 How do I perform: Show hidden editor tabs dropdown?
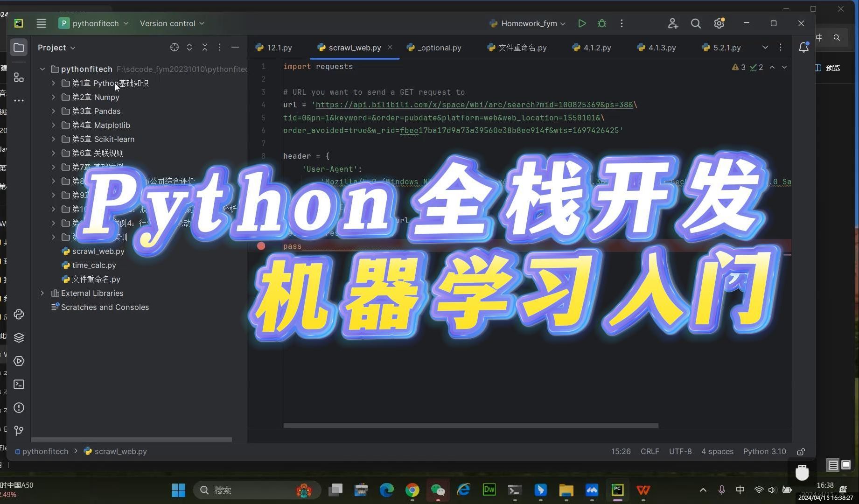pyautogui.click(x=765, y=47)
